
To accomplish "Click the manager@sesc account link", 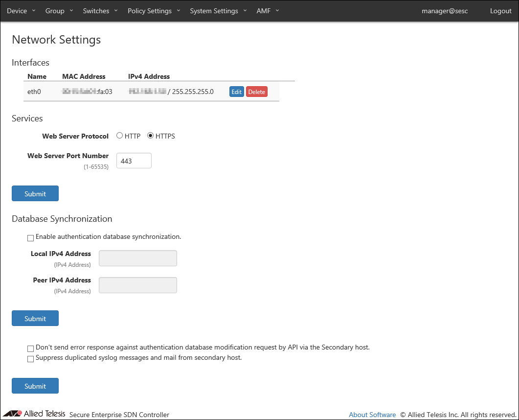I will coord(445,11).
